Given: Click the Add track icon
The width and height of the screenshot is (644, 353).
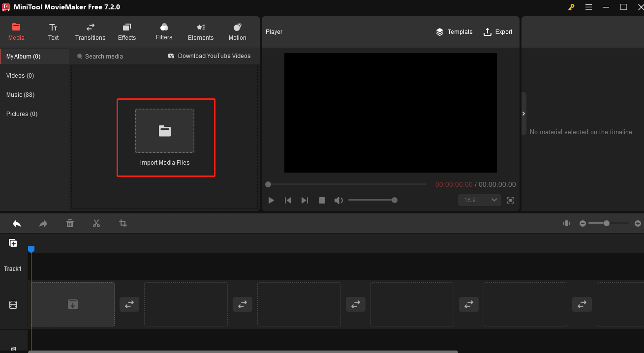Looking at the screenshot, I should point(13,243).
